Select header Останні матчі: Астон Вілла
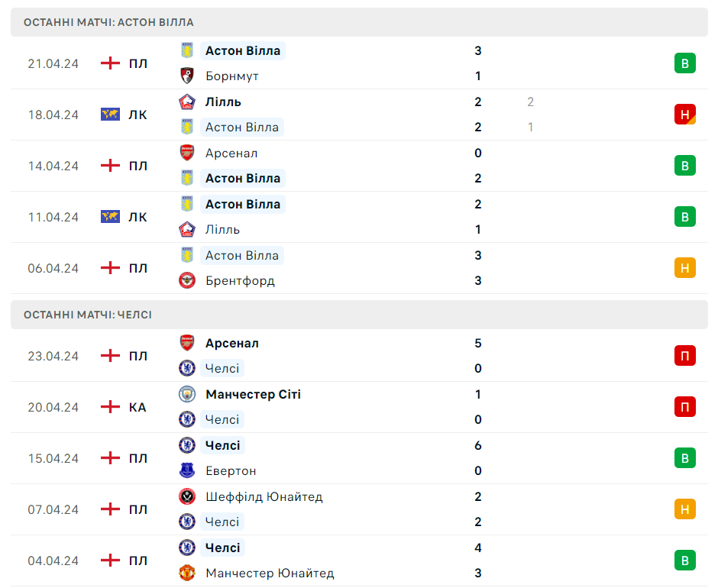Screen dimensions: 718x588 108,22
